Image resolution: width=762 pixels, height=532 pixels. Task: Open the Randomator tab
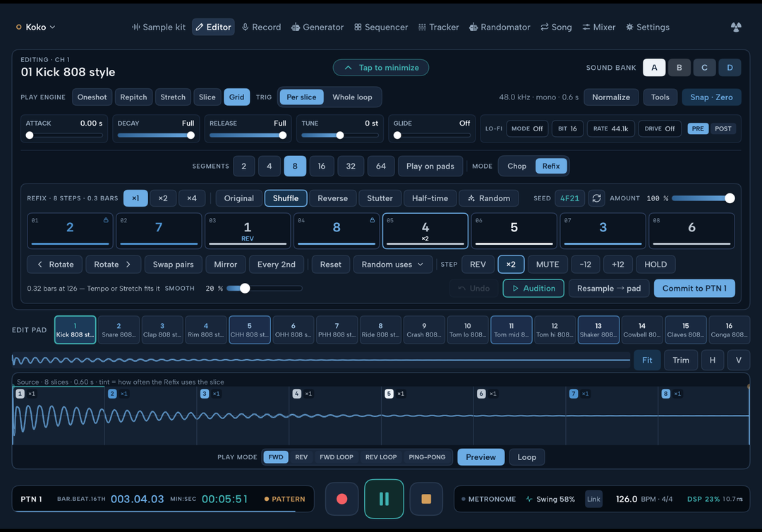pyautogui.click(x=500, y=28)
